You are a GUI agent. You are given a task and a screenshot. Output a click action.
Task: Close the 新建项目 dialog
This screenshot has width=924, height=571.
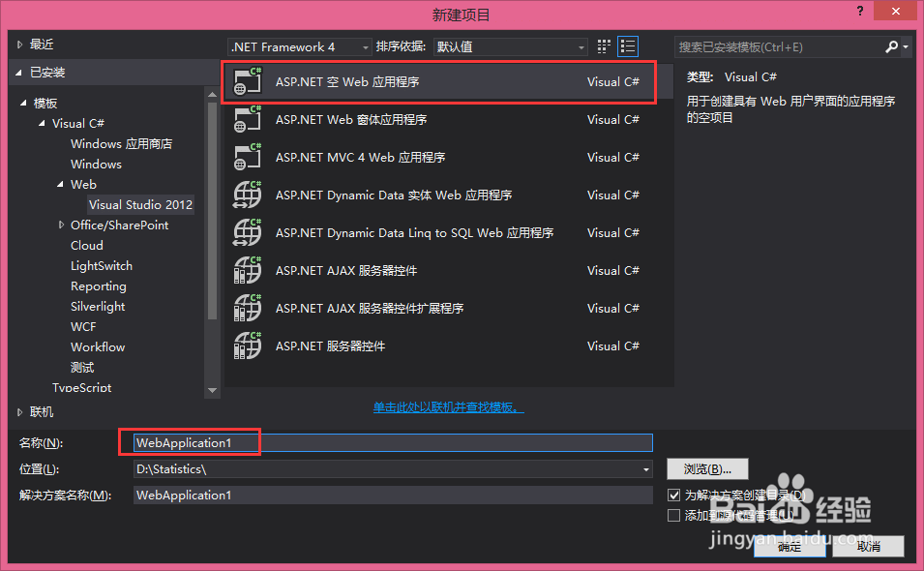click(896, 12)
